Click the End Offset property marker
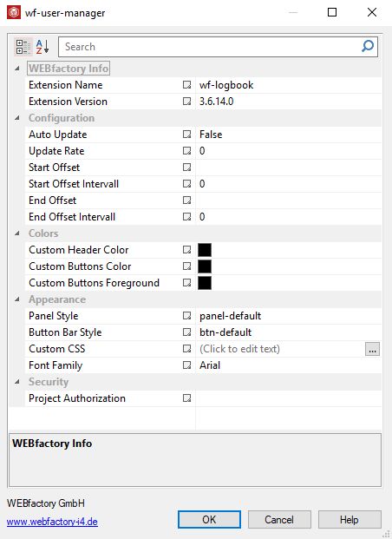This screenshot has height=539, width=392. click(186, 200)
